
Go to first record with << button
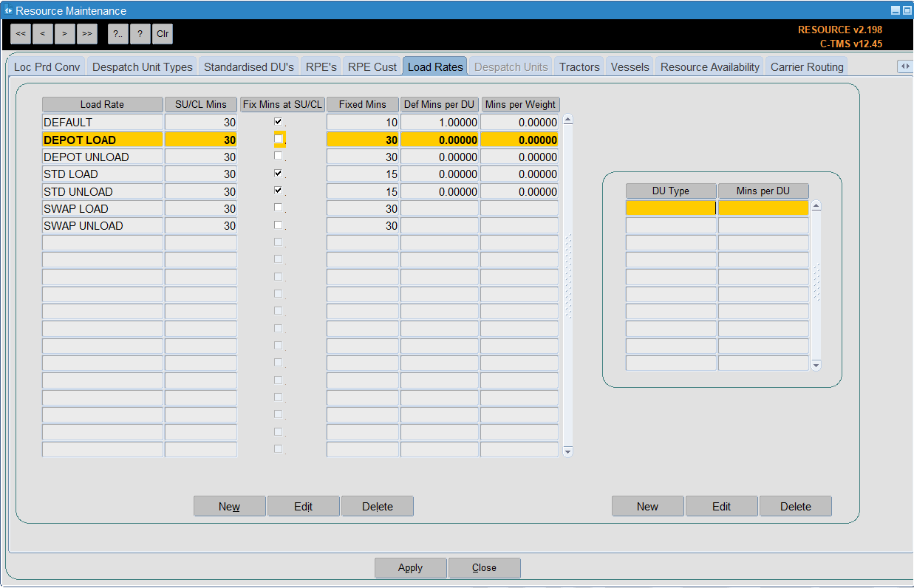coord(21,33)
